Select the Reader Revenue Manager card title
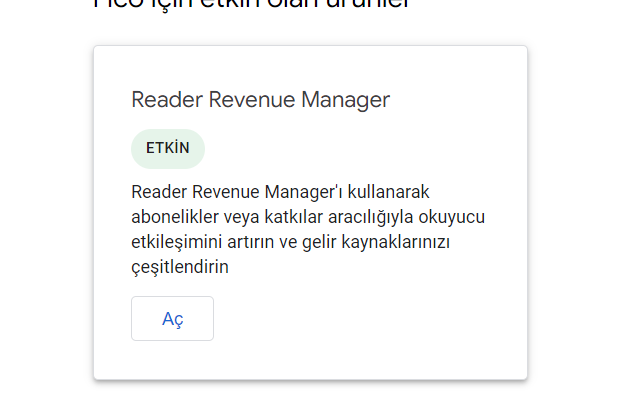This screenshot has width=628, height=402. pyautogui.click(x=260, y=100)
